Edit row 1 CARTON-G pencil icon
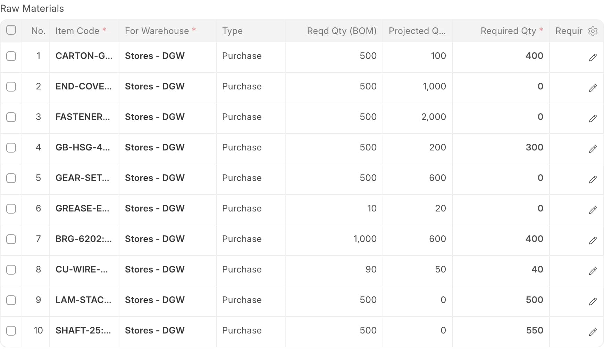 pyautogui.click(x=593, y=58)
